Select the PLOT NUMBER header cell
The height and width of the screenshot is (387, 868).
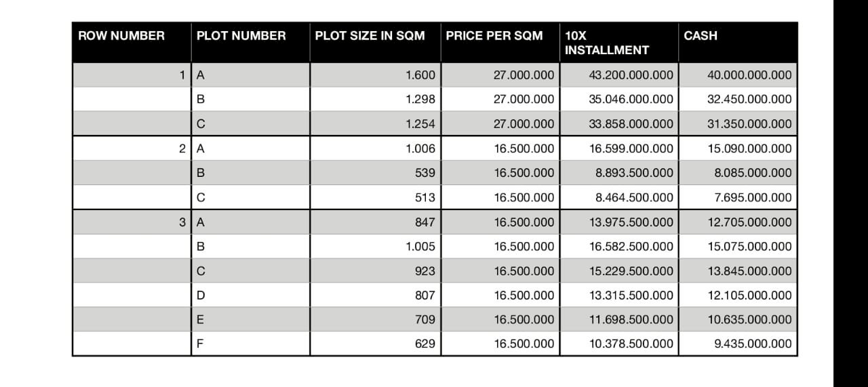click(241, 36)
